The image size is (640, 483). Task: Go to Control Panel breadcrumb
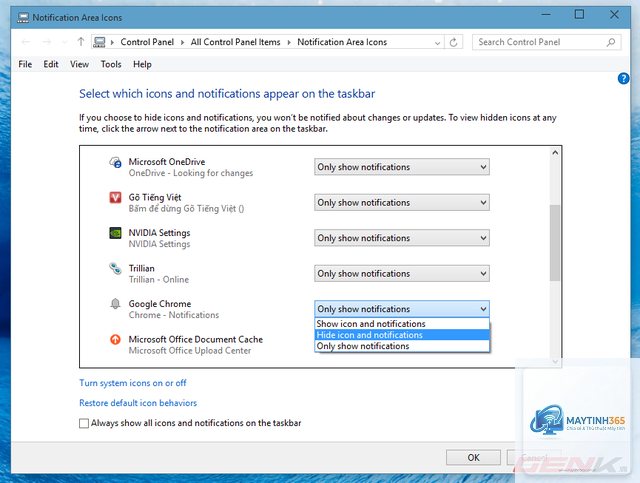(x=147, y=42)
